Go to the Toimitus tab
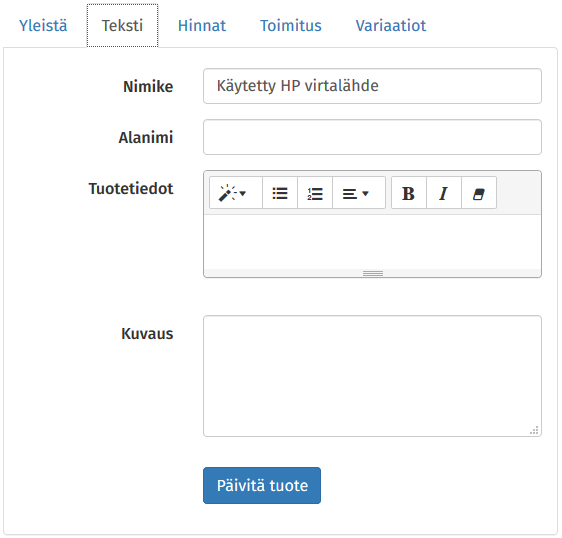This screenshot has height=538, width=562. [291, 26]
